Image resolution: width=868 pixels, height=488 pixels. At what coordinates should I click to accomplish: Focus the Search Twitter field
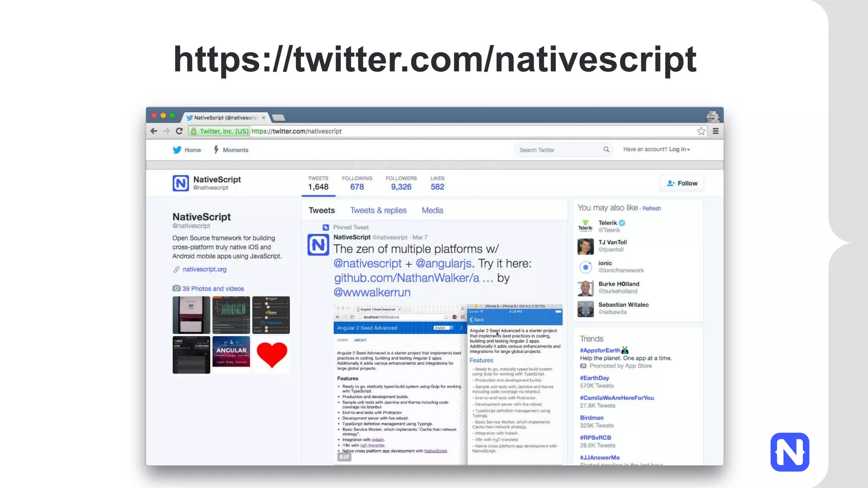click(x=564, y=150)
